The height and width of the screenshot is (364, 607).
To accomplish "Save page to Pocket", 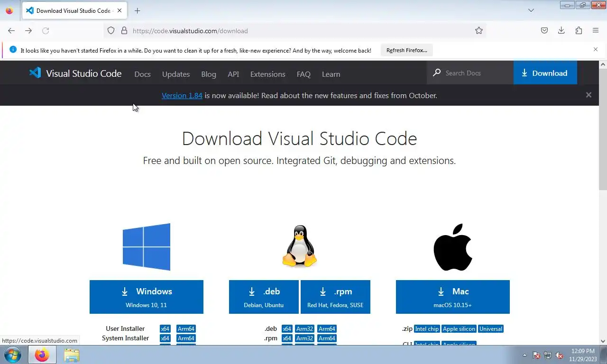I will 544,31.
